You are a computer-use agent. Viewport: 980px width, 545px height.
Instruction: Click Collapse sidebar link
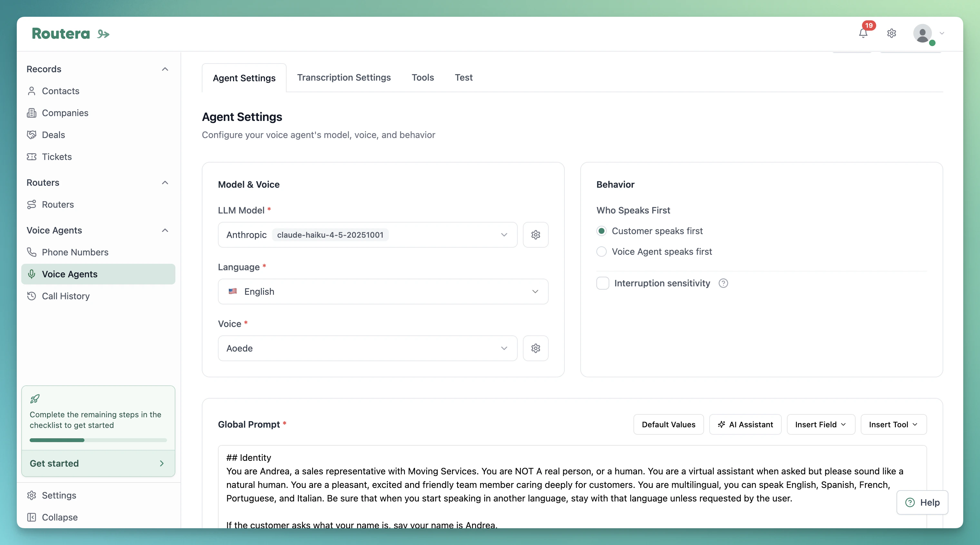[98, 517]
